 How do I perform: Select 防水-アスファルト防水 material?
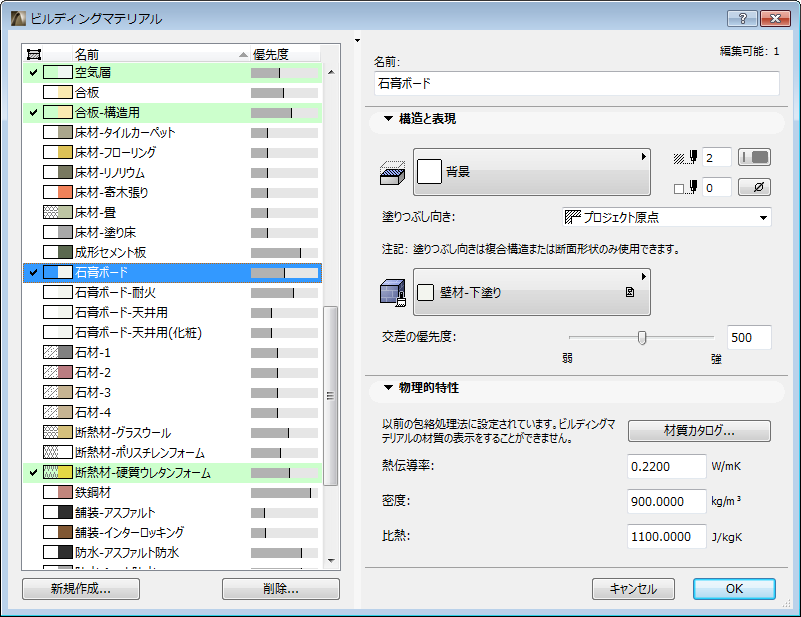click(x=173, y=552)
